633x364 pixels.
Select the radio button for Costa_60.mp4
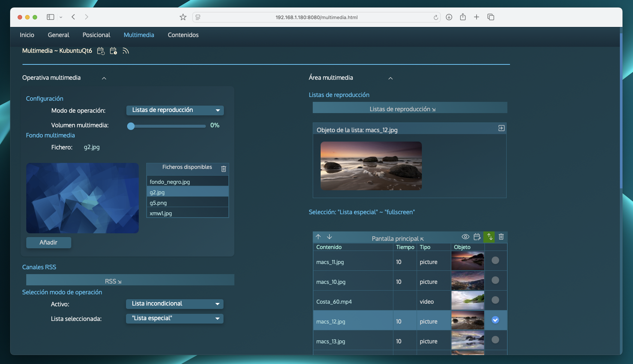[x=495, y=300]
